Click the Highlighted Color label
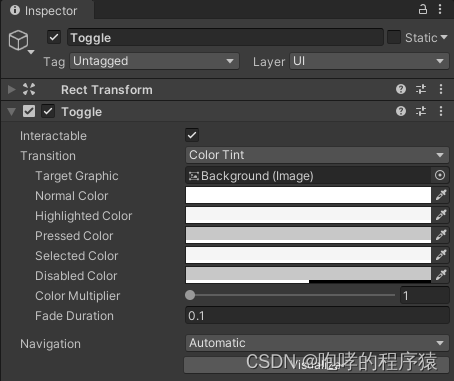Viewport: 454px width, 381px height. click(x=84, y=216)
